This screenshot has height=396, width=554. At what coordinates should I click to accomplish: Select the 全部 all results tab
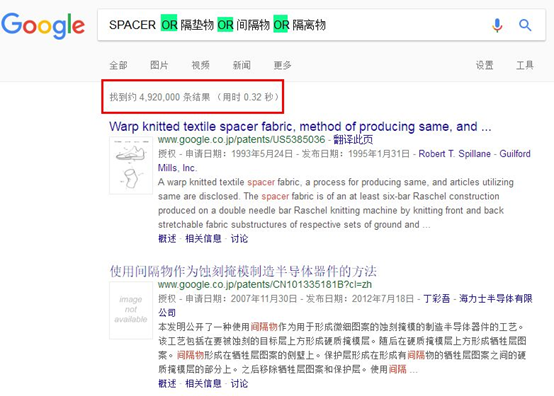pyautogui.click(x=118, y=65)
